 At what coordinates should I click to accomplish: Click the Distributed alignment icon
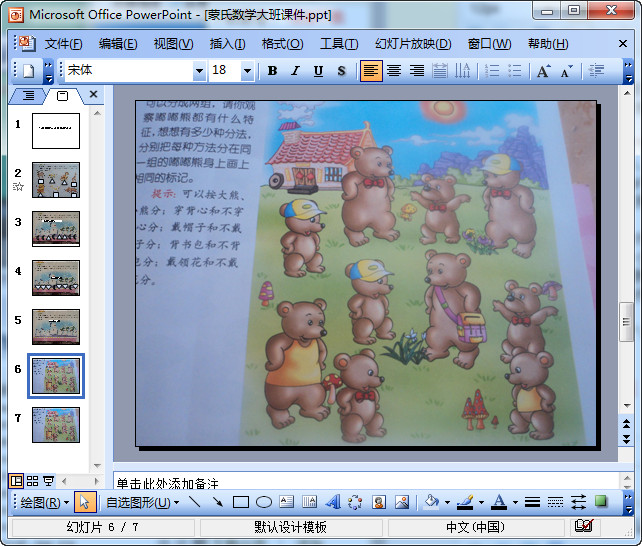(x=440, y=71)
